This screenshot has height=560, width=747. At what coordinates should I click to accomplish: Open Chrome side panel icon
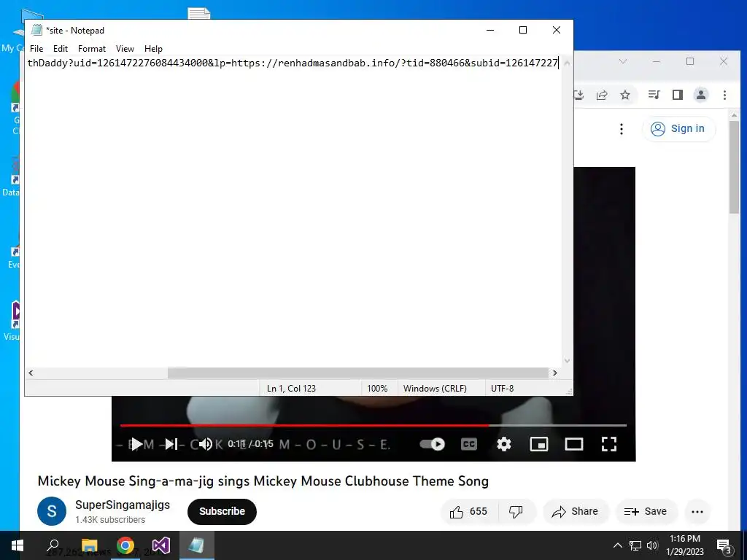[x=678, y=96]
